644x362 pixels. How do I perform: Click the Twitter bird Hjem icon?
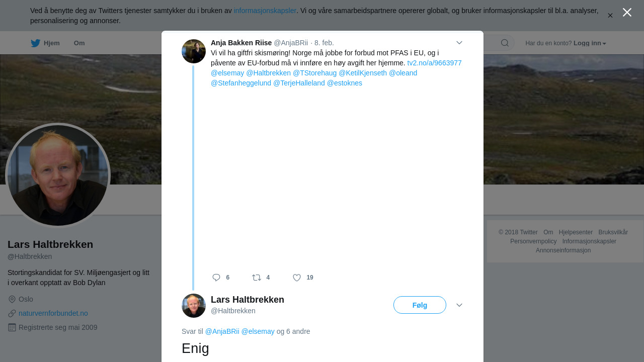35,43
